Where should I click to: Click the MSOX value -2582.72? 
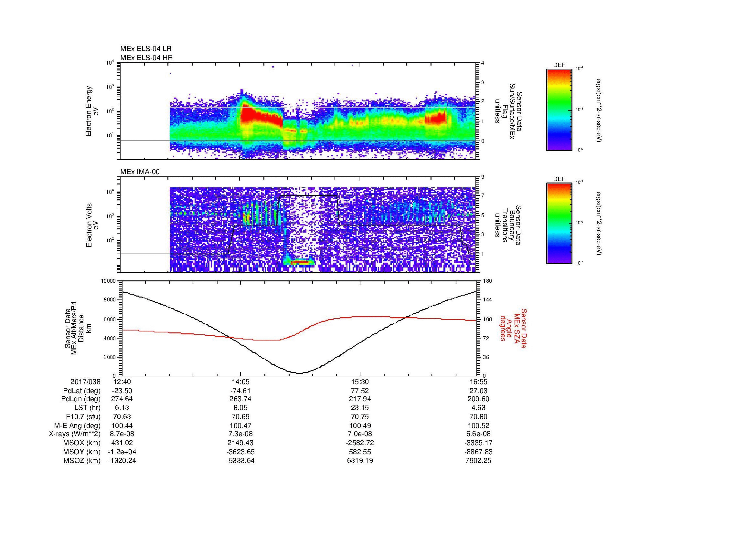(x=360, y=443)
